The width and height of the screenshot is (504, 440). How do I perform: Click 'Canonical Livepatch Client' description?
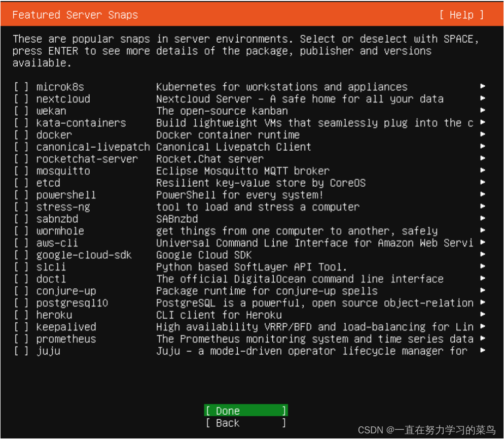coord(234,147)
